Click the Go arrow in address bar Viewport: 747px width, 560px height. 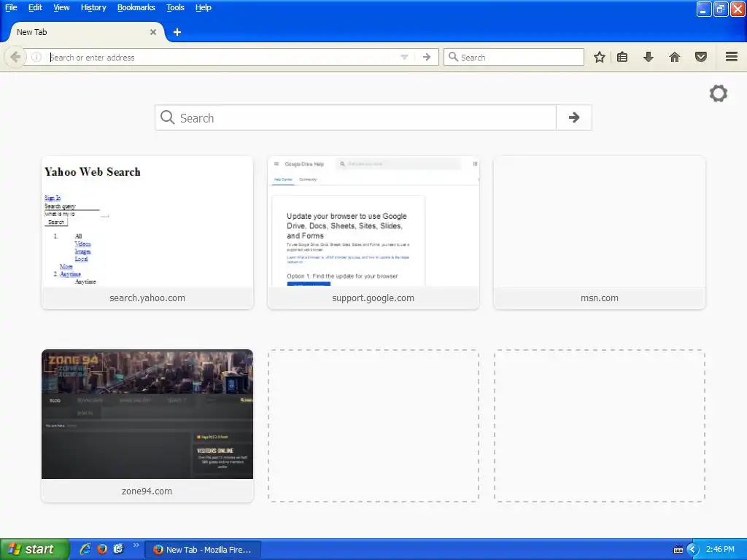tap(426, 57)
